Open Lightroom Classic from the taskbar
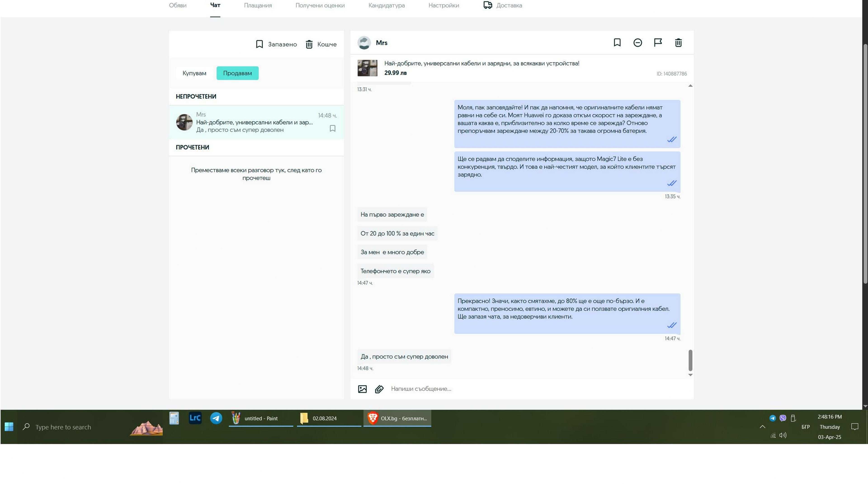Image resolution: width=868 pixels, height=488 pixels. tap(195, 418)
